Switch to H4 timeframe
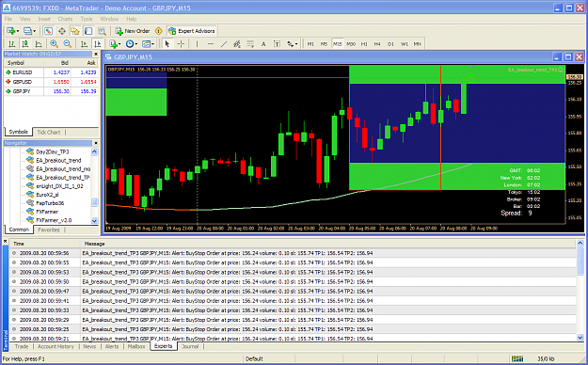 (x=377, y=44)
